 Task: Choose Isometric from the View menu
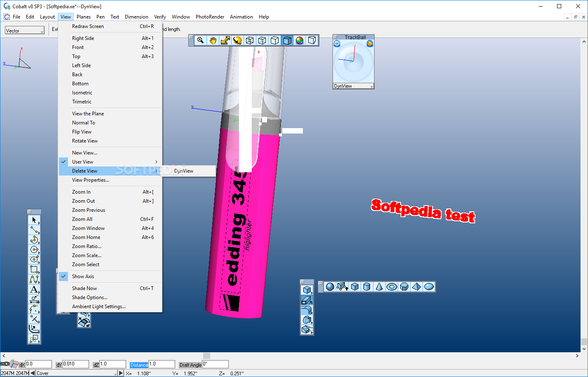click(x=110, y=93)
